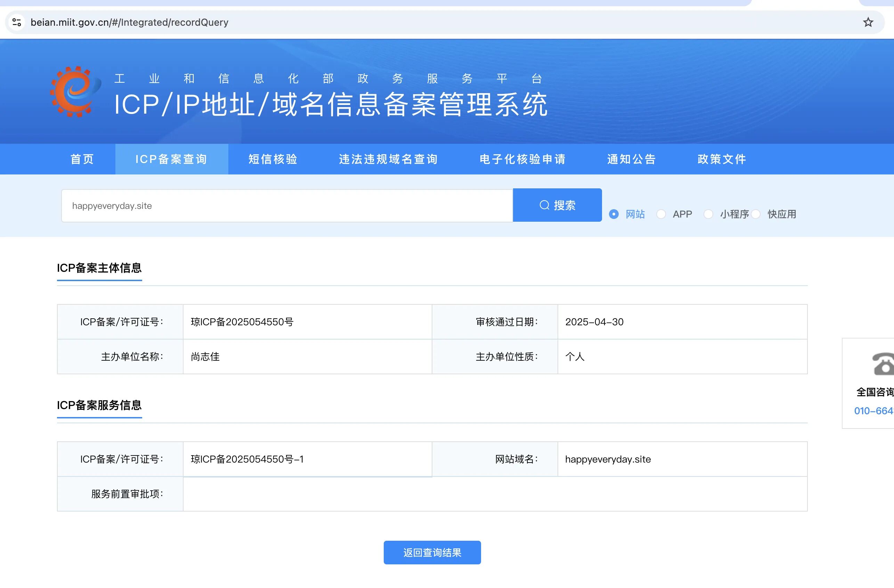The width and height of the screenshot is (894, 588).
Task: Click the domain search input field
Action: pyautogui.click(x=287, y=206)
